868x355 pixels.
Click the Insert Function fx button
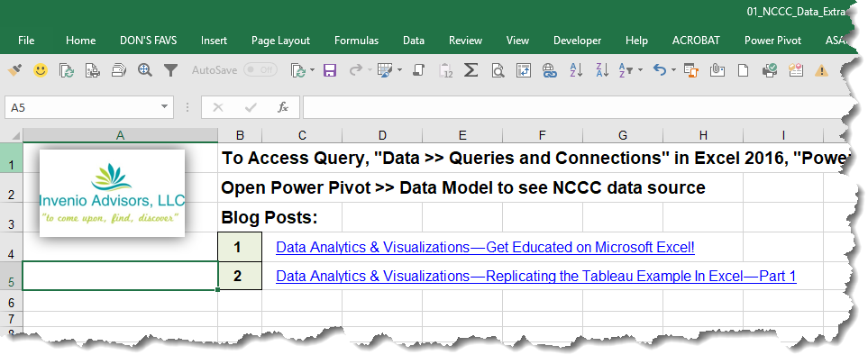click(283, 107)
